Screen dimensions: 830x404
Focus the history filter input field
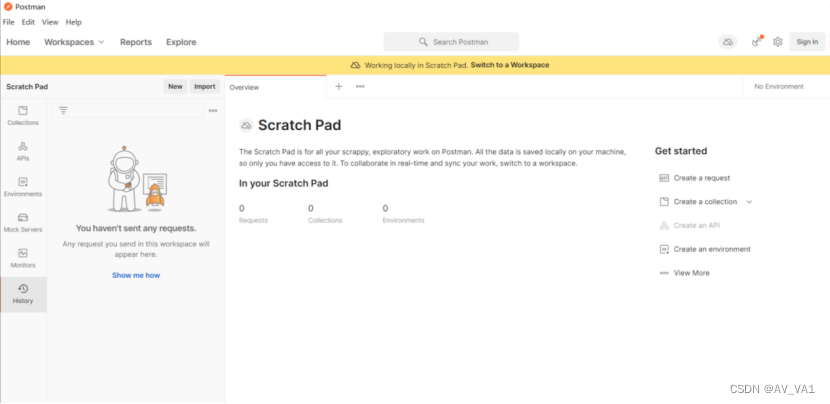coord(128,111)
